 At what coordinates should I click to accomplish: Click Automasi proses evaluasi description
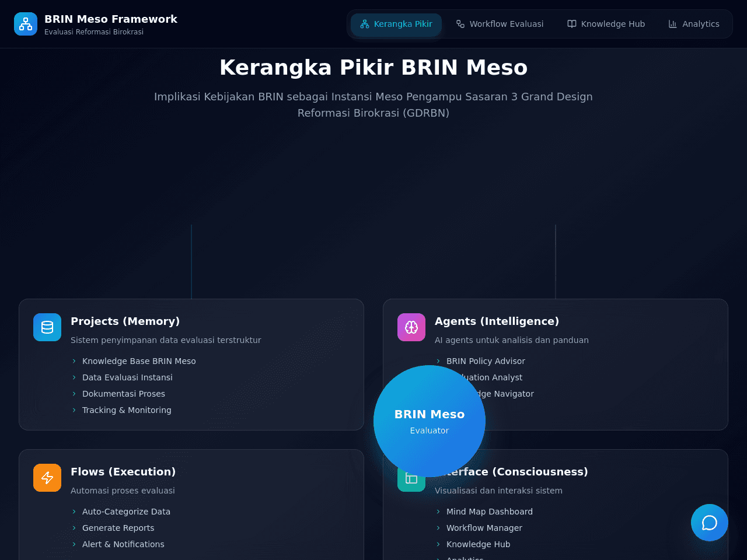pyautogui.click(x=123, y=491)
